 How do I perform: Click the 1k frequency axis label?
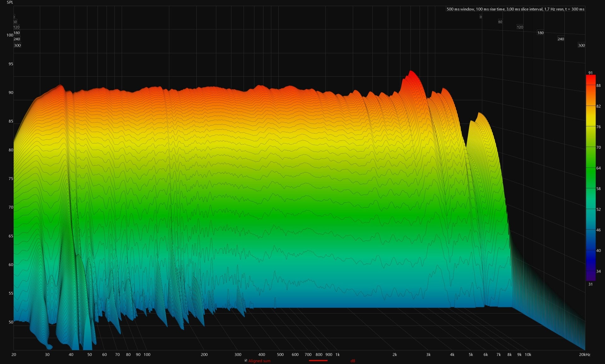337,355
